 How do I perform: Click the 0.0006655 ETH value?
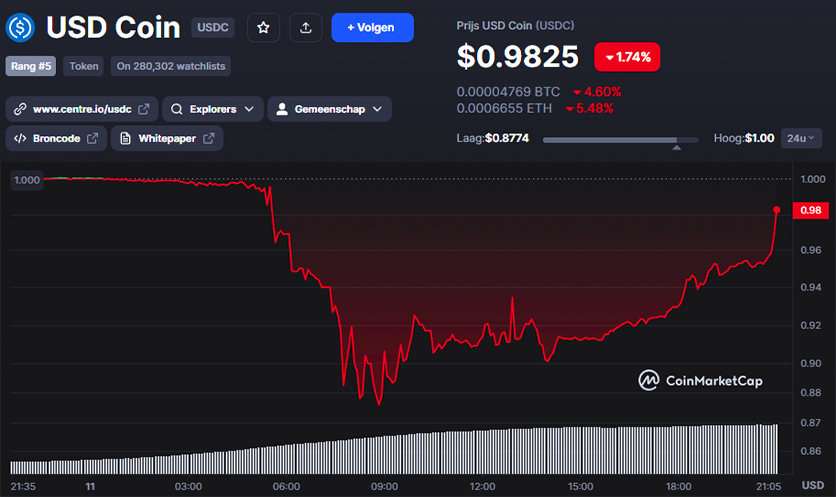tap(504, 108)
